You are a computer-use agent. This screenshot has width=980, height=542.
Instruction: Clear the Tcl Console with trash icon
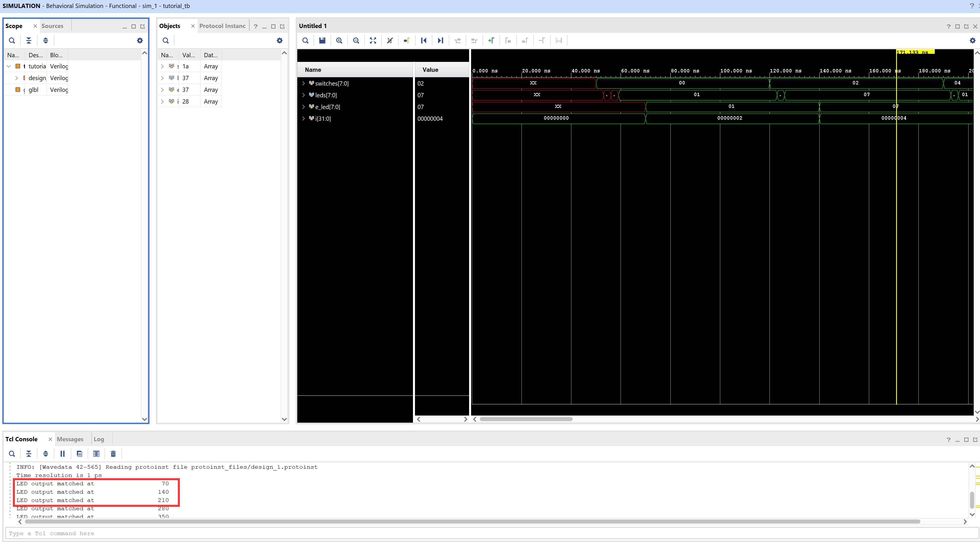point(113,454)
